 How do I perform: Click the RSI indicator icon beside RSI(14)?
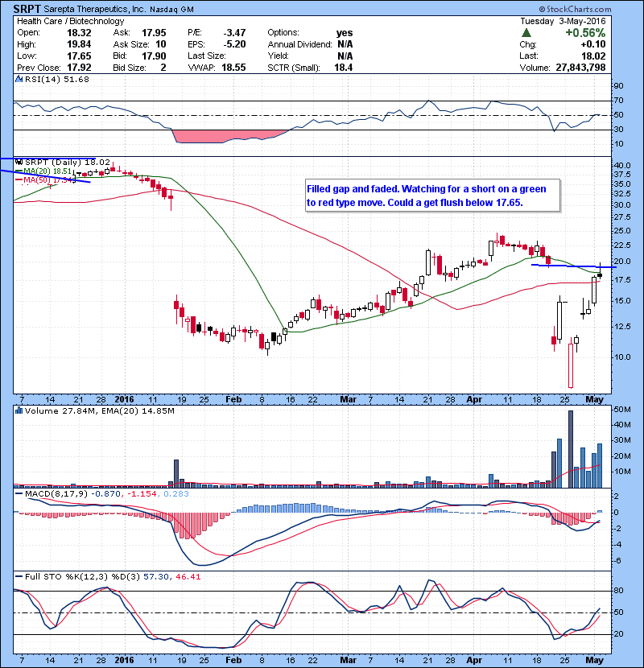pyautogui.click(x=19, y=79)
